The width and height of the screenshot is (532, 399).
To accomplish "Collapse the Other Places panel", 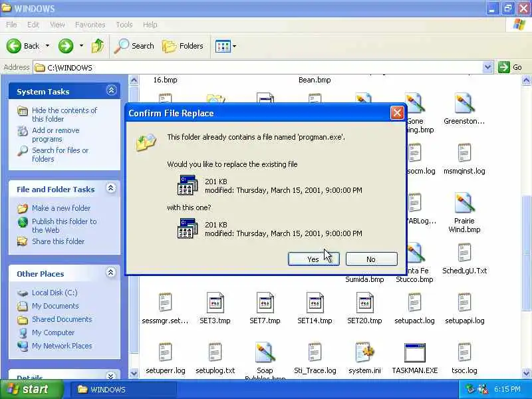I will [110, 273].
